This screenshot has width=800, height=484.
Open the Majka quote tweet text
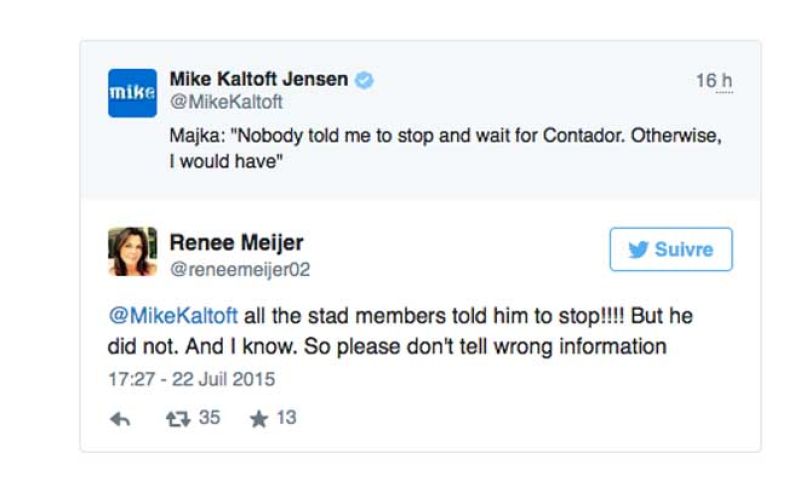click(445, 148)
